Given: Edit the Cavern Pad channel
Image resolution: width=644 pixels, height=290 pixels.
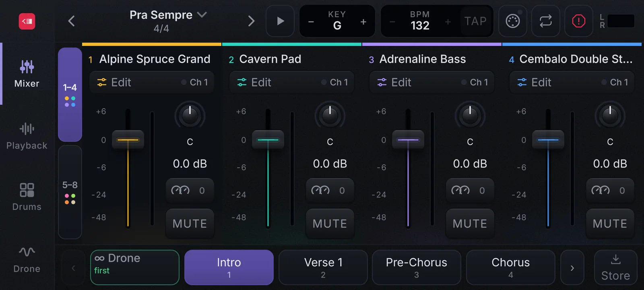Looking at the screenshot, I should [x=292, y=83].
